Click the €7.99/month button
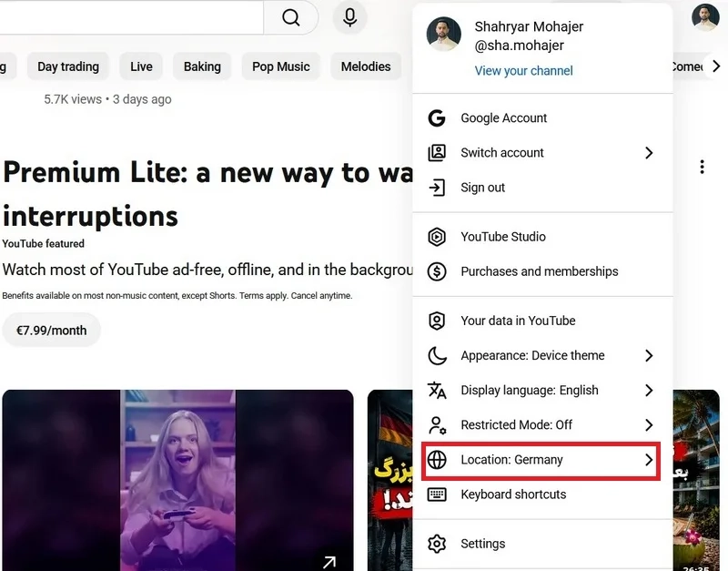Screen dimensions: 728x571 (x=52, y=331)
